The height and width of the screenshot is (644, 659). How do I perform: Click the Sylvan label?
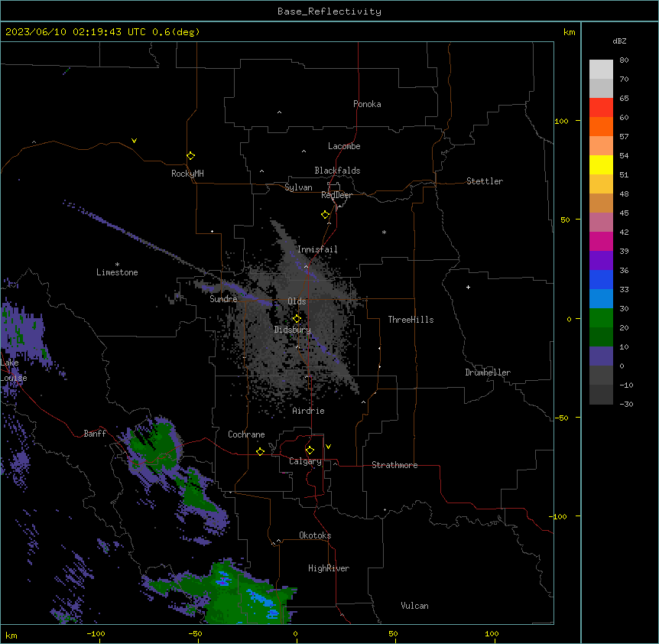[x=298, y=187]
